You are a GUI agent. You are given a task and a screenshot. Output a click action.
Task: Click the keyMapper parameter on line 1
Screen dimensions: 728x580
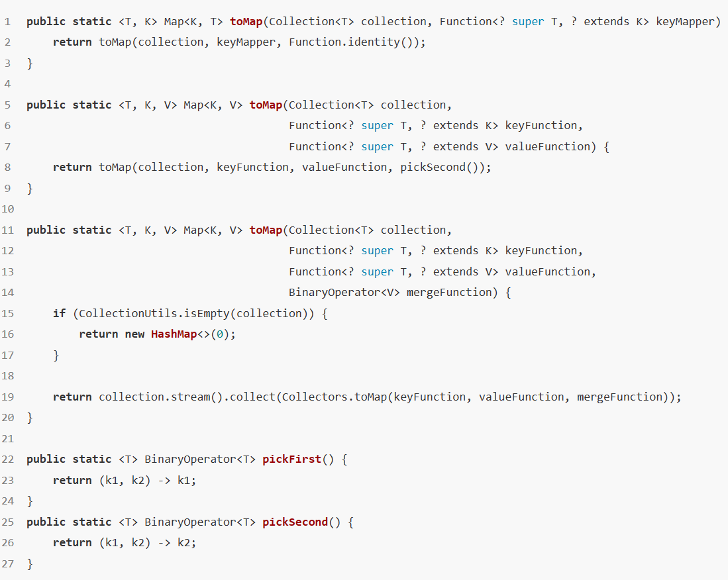[x=685, y=22]
